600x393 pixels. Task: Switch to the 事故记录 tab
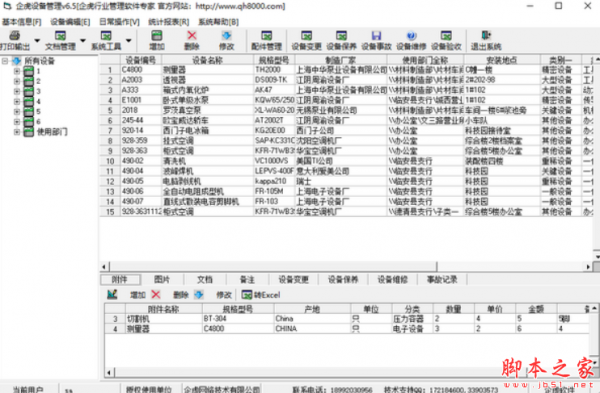click(442, 280)
